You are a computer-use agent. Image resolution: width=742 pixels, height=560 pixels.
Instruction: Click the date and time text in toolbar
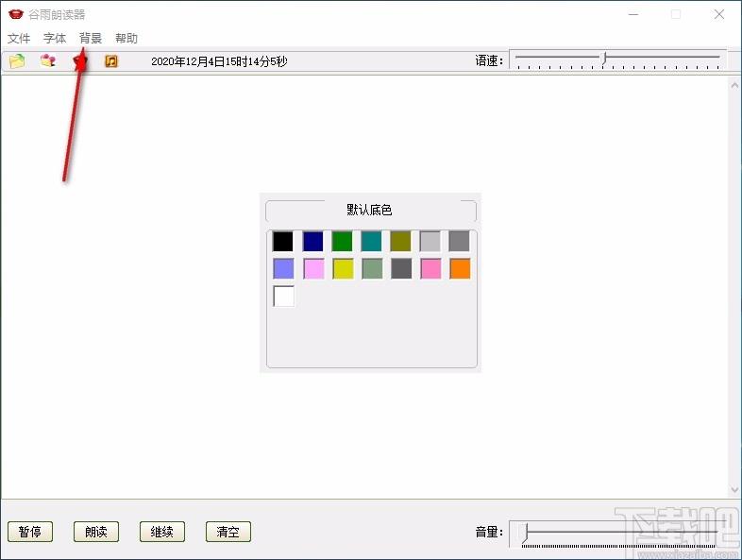(x=219, y=61)
